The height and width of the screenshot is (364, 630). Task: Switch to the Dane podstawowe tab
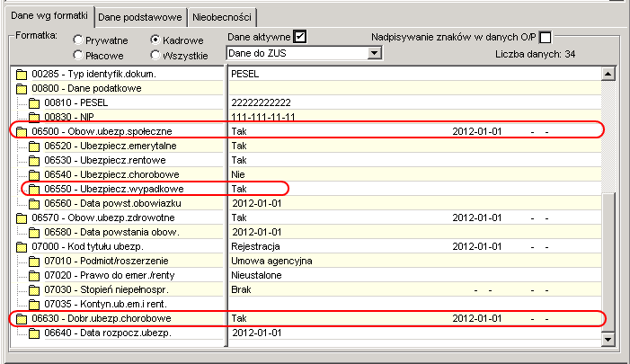click(140, 18)
